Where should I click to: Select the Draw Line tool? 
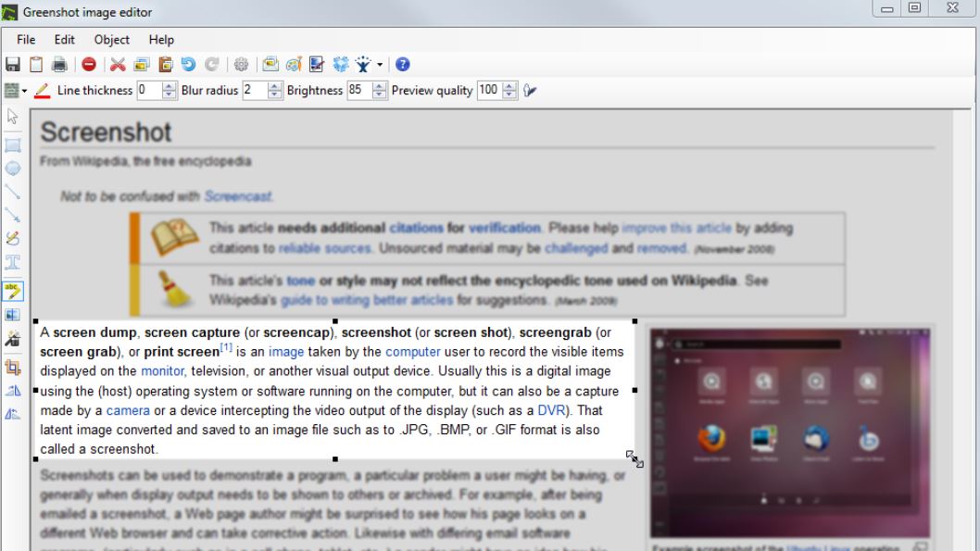point(12,192)
